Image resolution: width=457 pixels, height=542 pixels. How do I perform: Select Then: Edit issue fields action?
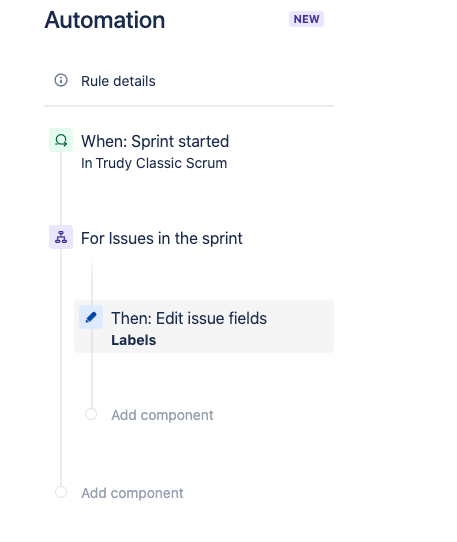pyautogui.click(x=189, y=318)
